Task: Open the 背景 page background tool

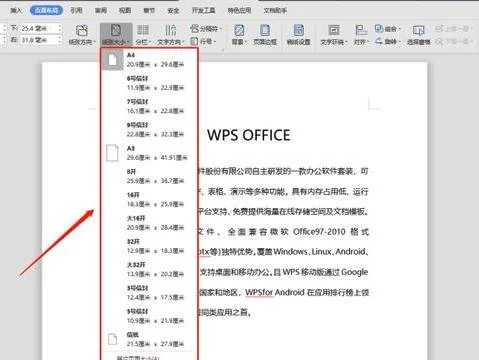Action: [x=239, y=35]
